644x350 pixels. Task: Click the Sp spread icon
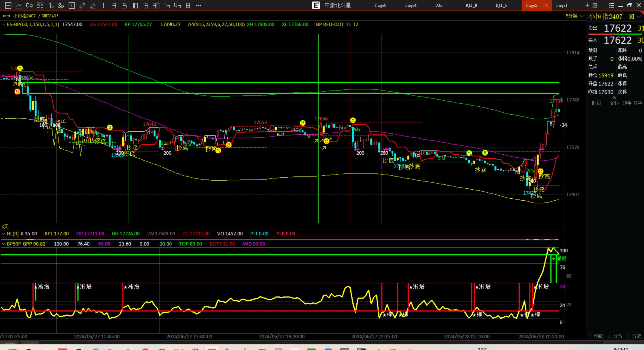61,5
